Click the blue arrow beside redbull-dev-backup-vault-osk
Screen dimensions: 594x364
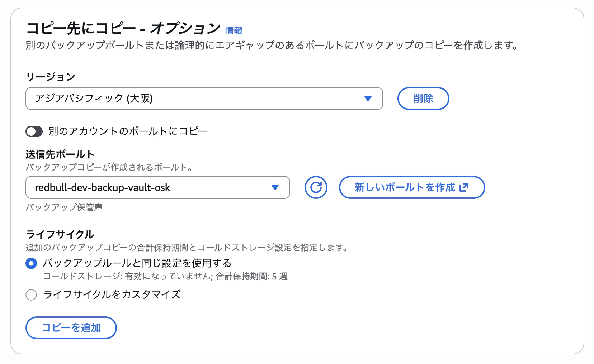275,187
